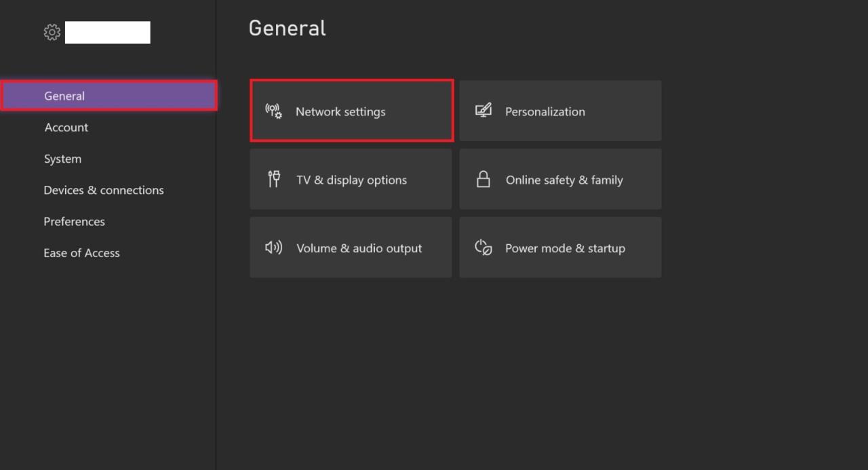
Task: Open the Account settings section
Action: pos(66,127)
